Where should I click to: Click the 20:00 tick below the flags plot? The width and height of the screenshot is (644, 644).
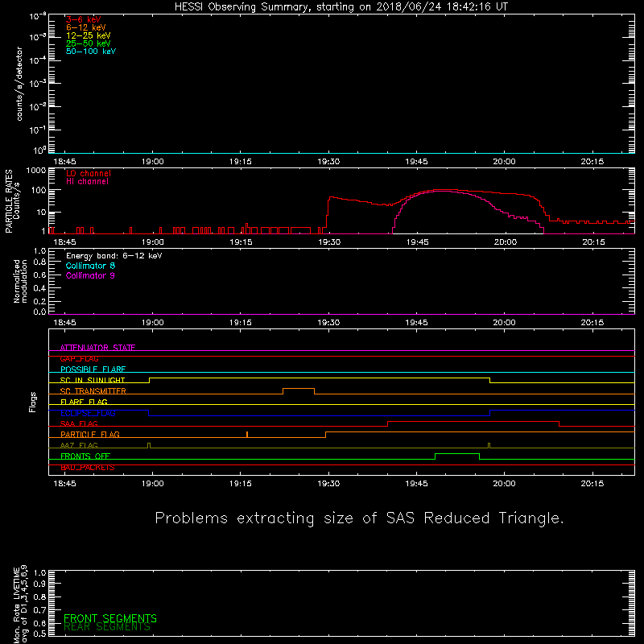(x=505, y=484)
